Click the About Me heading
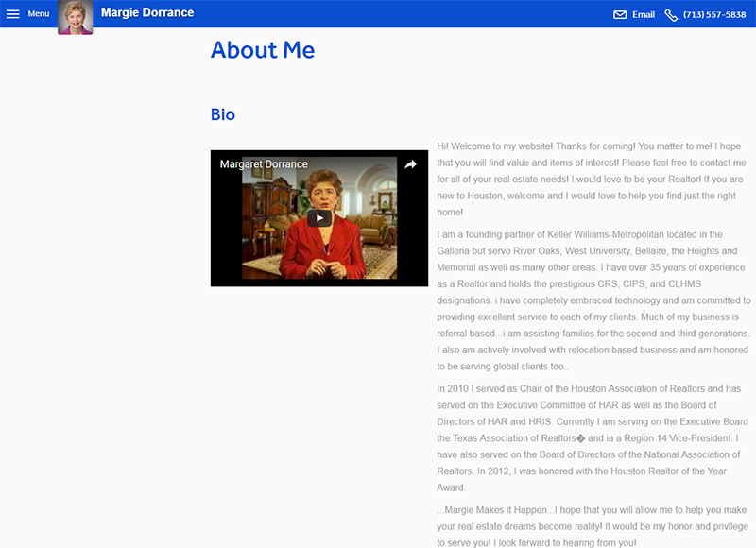 click(263, 50)
